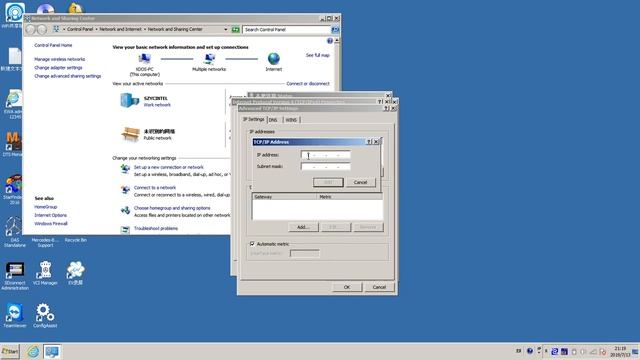
Task: Open Change adapter settings link
Action: point(58,68)
